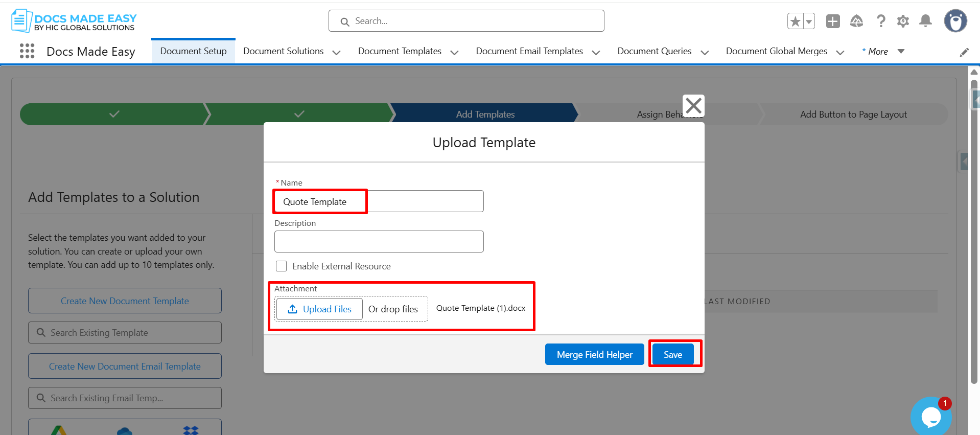Click the Docs Made Easy logo
Viewport: 980px width, 435px height.
(x=74, y=21)
